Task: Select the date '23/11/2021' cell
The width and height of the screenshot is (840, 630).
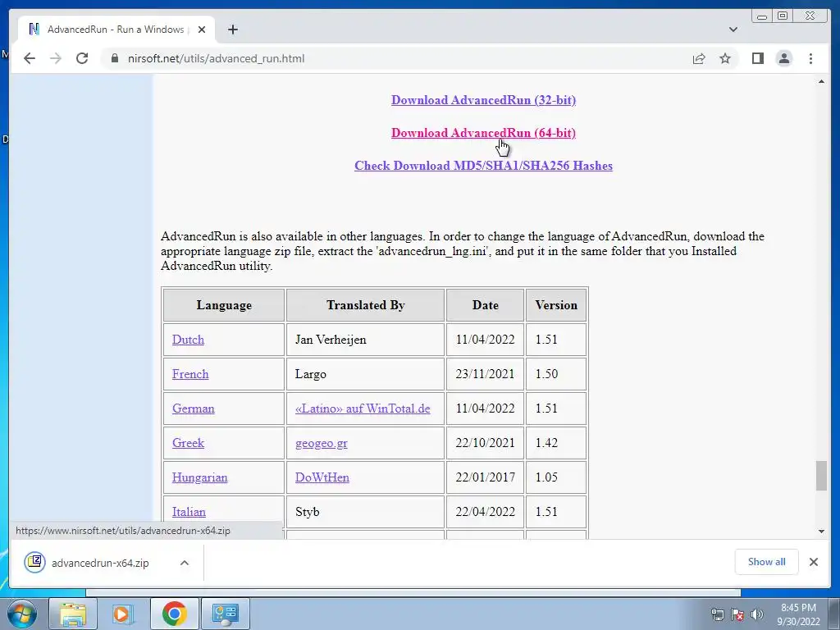Action: [x=485, y=374]
